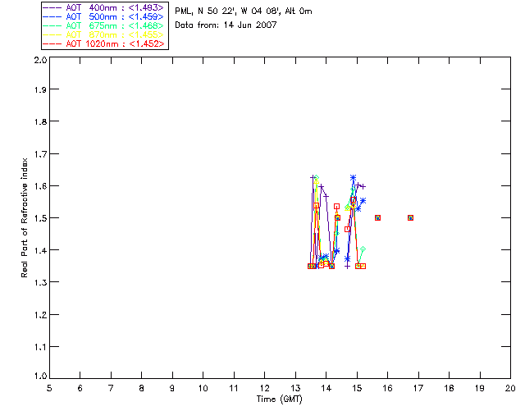Select the purple dashed legend line sample
525x420 pixels.
click(52, 7)
